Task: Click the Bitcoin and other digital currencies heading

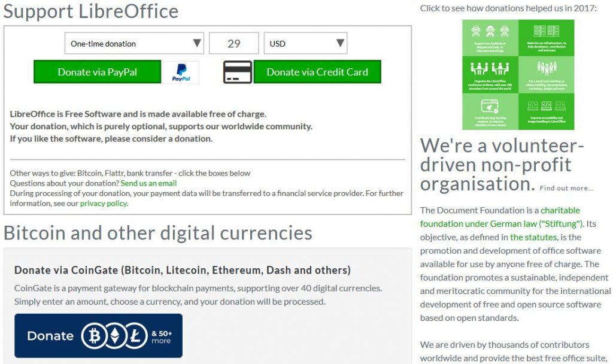Action: point(158,233)
